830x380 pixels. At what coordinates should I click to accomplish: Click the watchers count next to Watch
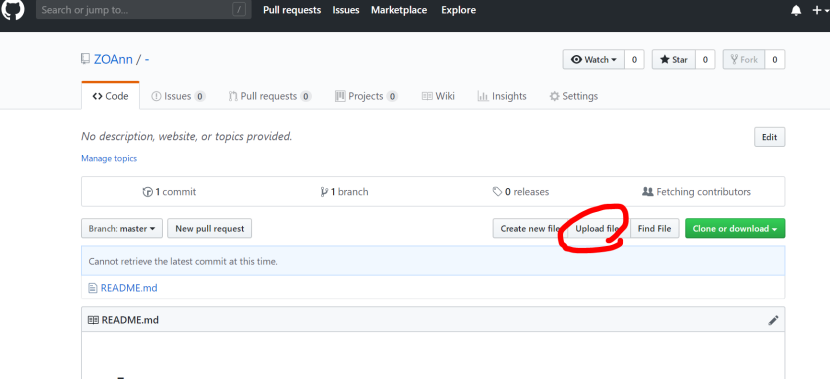pos(634,60)
